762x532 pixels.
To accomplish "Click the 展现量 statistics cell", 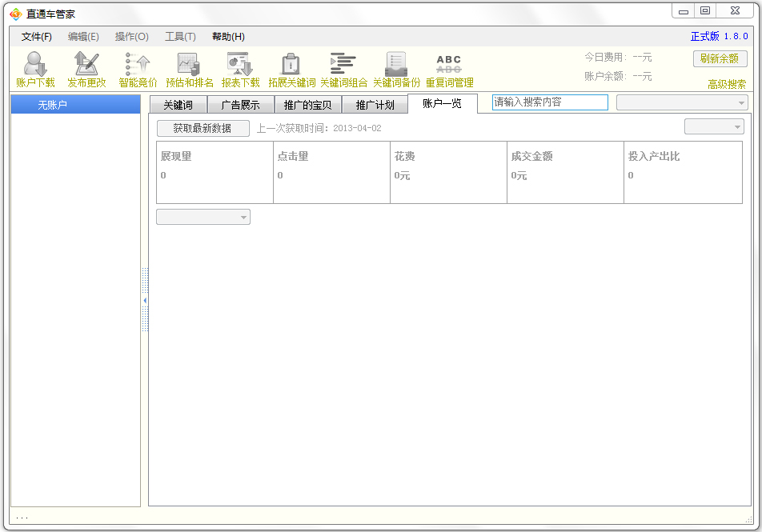I will (215, 173).
